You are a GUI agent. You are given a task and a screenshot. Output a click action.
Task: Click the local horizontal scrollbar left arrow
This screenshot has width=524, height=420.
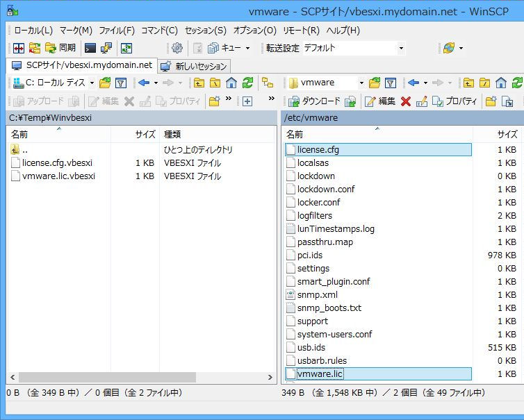coord(13,377)
